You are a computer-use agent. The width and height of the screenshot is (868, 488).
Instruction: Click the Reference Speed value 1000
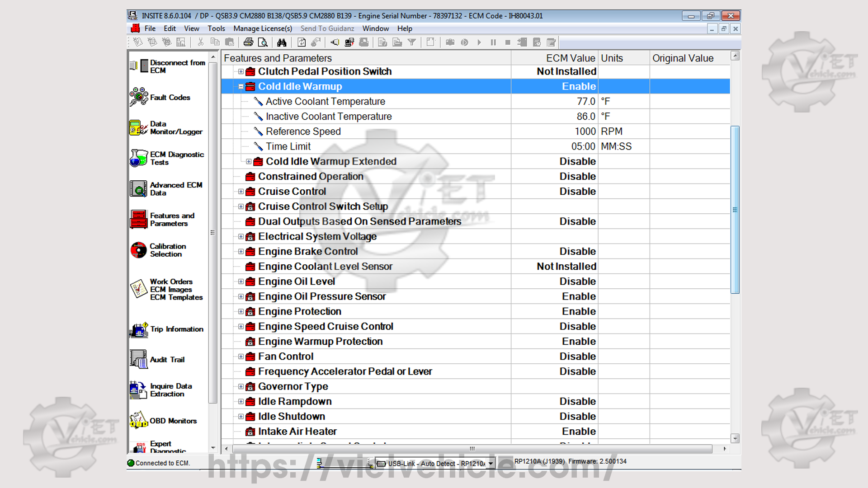585,131
